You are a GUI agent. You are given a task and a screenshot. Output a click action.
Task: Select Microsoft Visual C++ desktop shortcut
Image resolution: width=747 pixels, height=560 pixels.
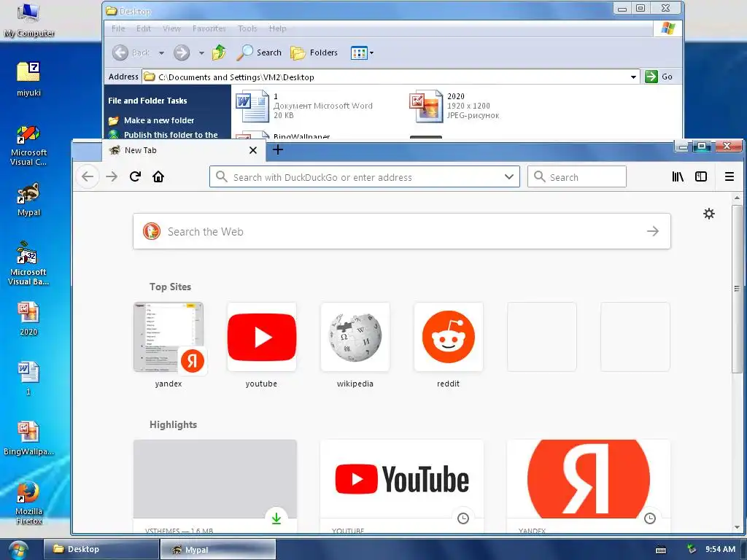[28, 145]
